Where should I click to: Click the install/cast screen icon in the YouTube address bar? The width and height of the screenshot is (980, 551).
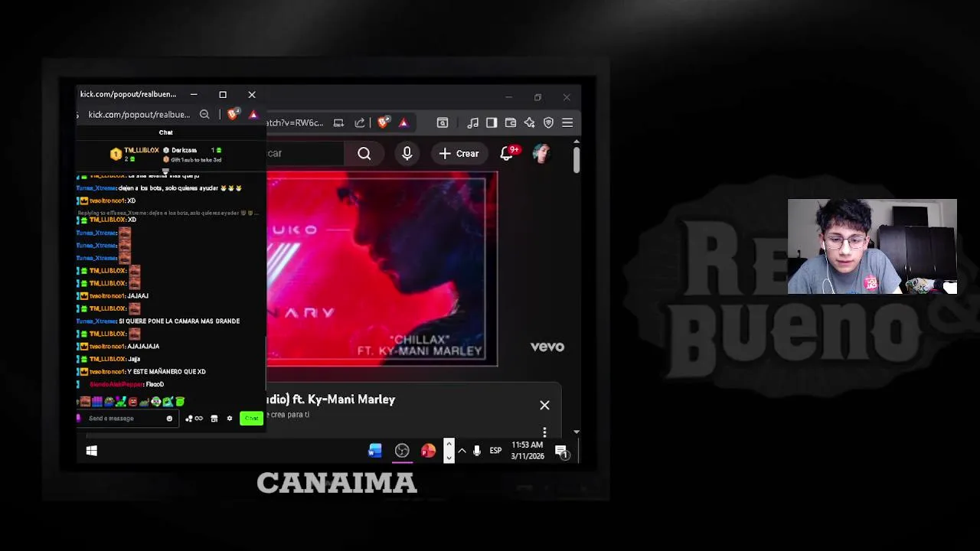click(x=338, y=122)
